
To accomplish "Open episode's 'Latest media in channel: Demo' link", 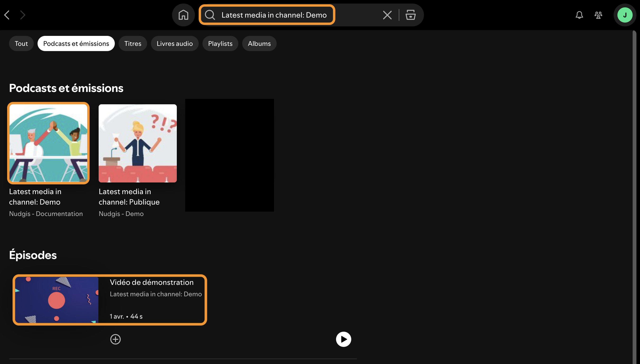I will tap(156, 294).
